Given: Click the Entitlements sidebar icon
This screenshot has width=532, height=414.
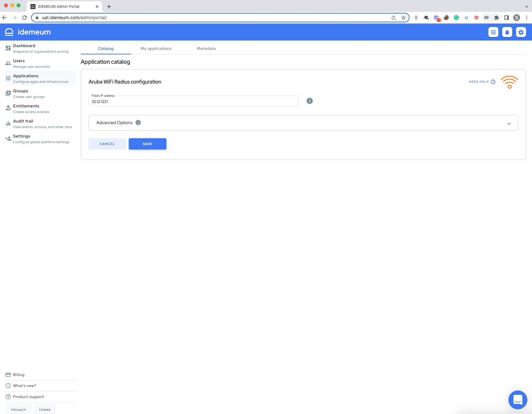Looking at the screenshot, I should point(8,108).
